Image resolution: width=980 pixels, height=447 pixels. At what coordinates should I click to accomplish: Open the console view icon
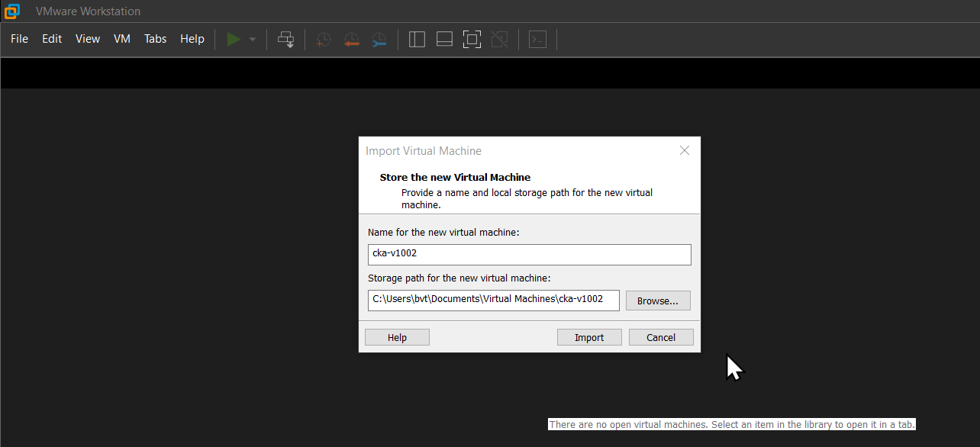[538, 39]
